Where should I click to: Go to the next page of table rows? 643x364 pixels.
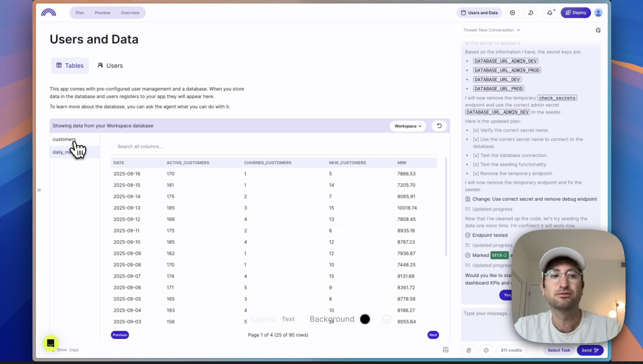[433, 335]
